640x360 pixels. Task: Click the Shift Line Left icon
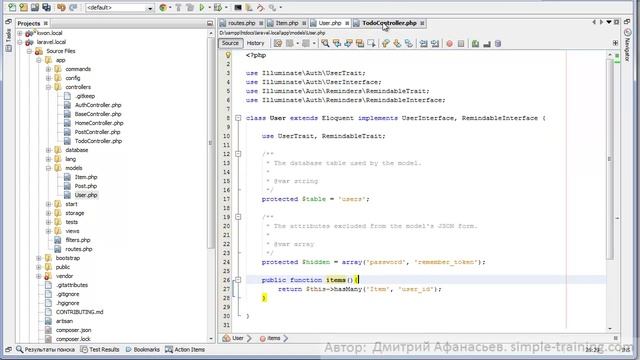(x=423, y=43)
